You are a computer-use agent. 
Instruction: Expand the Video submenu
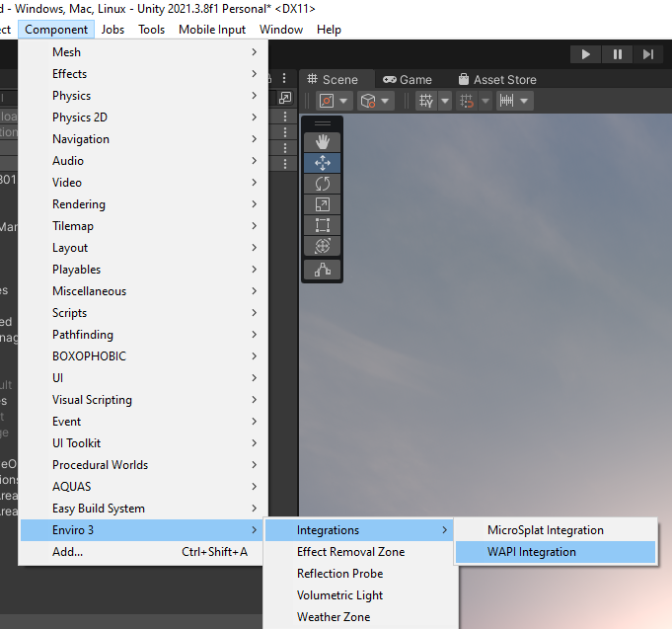143,183
